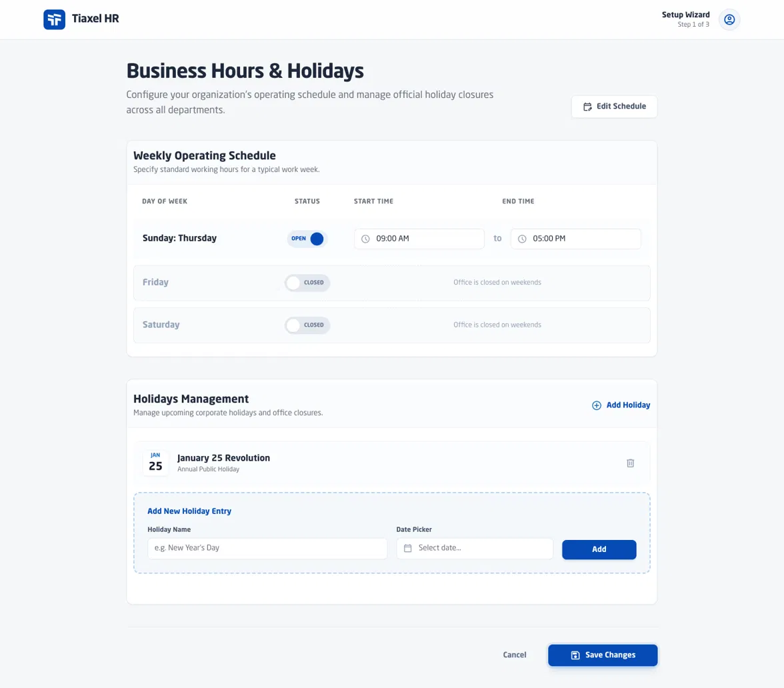Click the JAN 25 date badge
Image resolution: width=784 pixels, height=688 pixels.
coord(155,463)
